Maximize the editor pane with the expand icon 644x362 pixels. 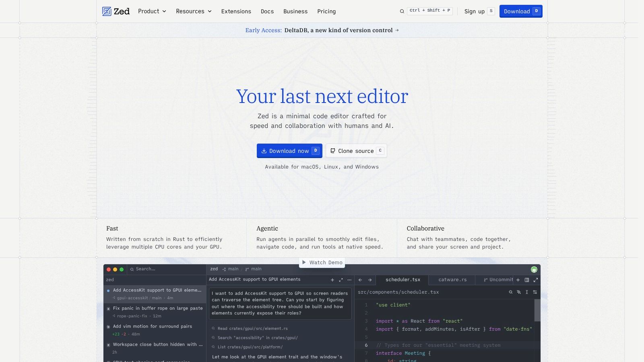coord(536,280)
